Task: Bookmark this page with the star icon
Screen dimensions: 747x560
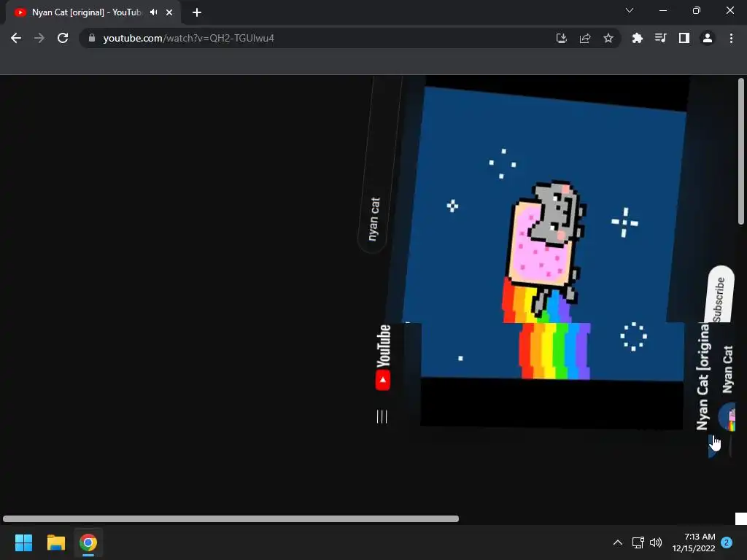Action: click(608, 38)
